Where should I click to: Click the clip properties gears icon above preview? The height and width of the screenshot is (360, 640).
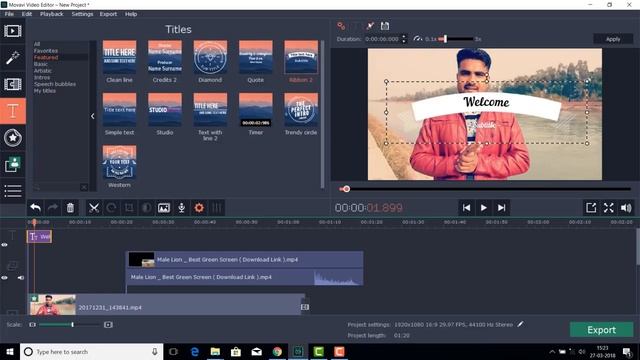click(x=341, y=26)
